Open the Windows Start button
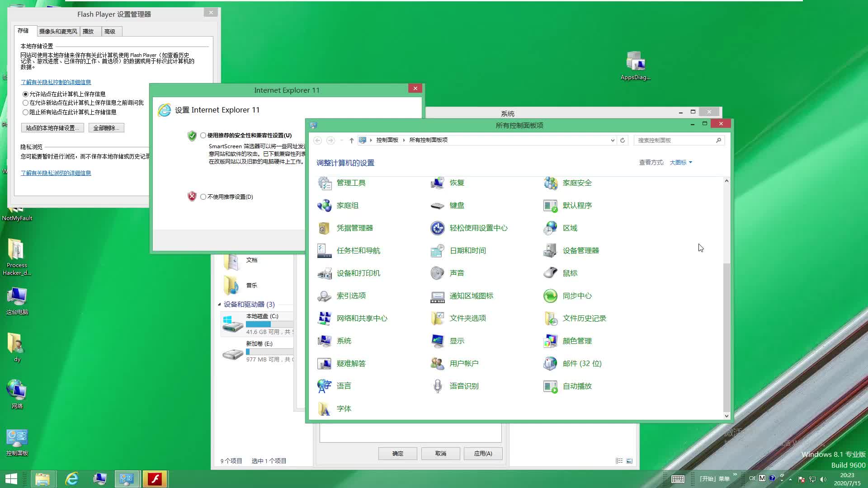Image resolution: width=868 pixels, height=488 pixels. point(11,479)
